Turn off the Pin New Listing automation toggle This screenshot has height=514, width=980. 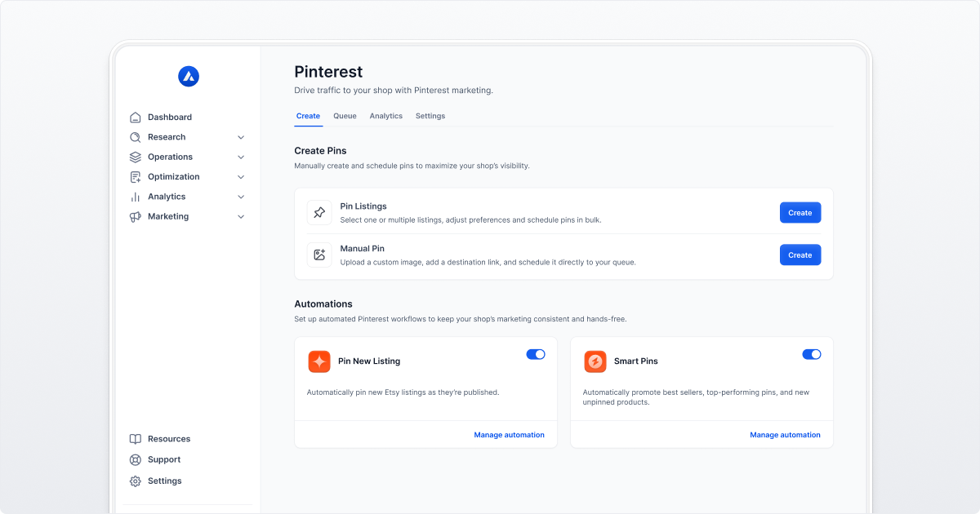click(536, 354)
